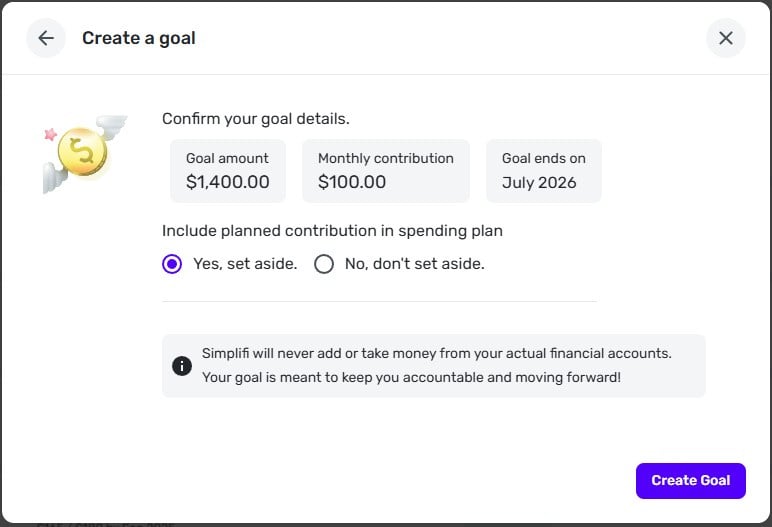The height and width of the screenshot is (527, 772).
Task: Choose the "No, don't set aside" radio button
Action: (x=324, y=264)
